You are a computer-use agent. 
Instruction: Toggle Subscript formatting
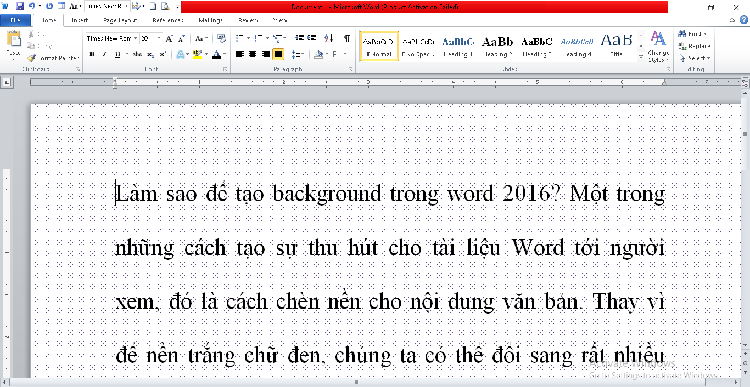point(150,54)
